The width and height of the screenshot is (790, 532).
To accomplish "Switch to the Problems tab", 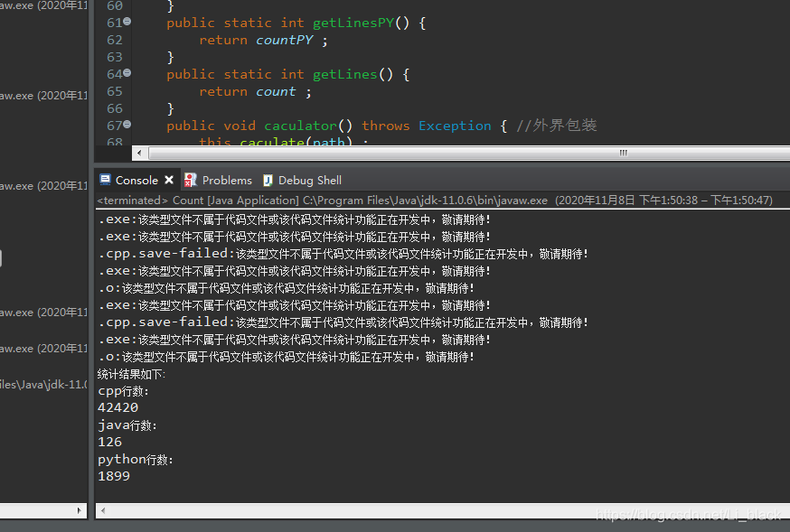I will click(227, 180).
